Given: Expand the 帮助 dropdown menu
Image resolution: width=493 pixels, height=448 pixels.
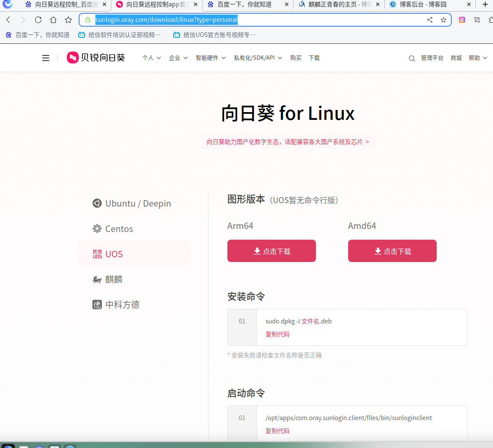Looking at the screenshot, I should tap(478, 58).
